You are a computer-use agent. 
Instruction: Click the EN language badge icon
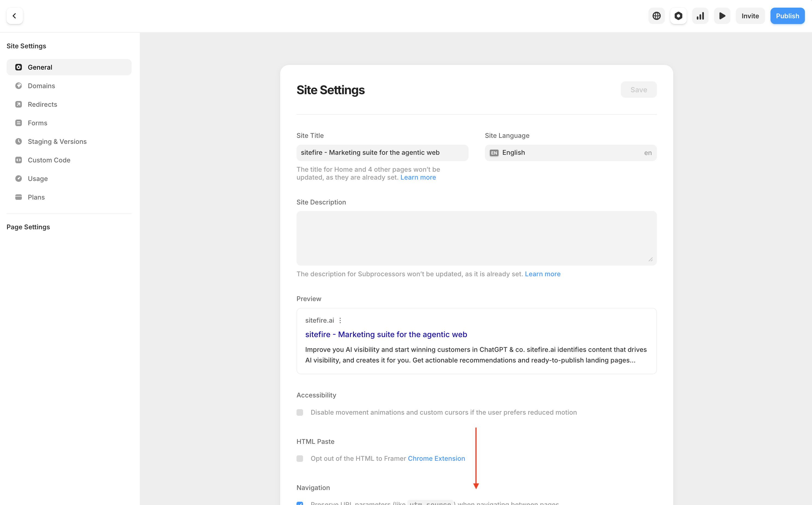tap(494, 153)
